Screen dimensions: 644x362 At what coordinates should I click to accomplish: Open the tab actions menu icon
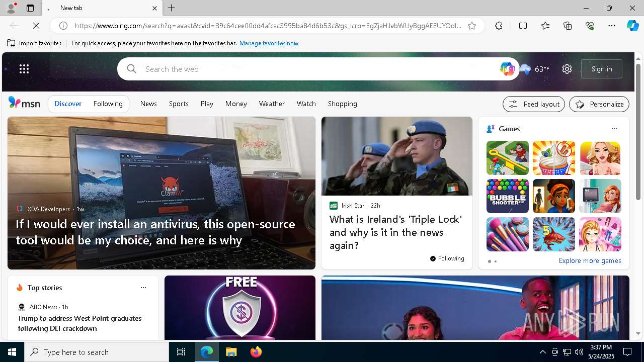[30, 8]
